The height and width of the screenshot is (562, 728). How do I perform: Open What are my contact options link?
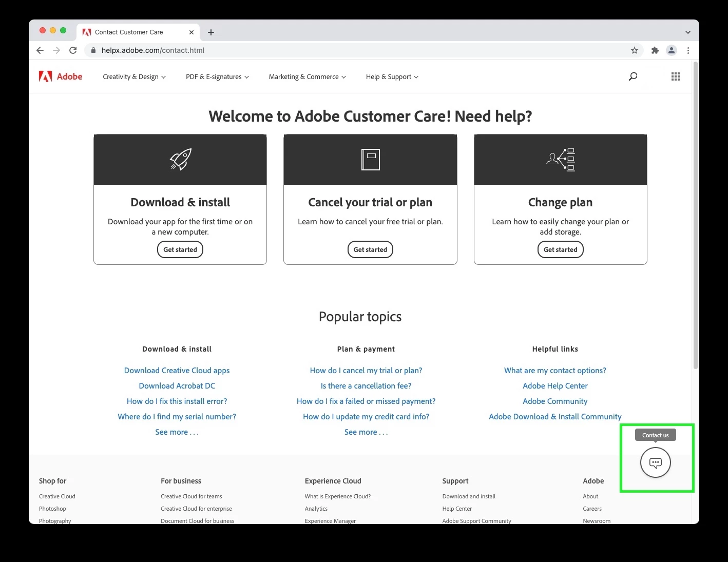(555, 371)
